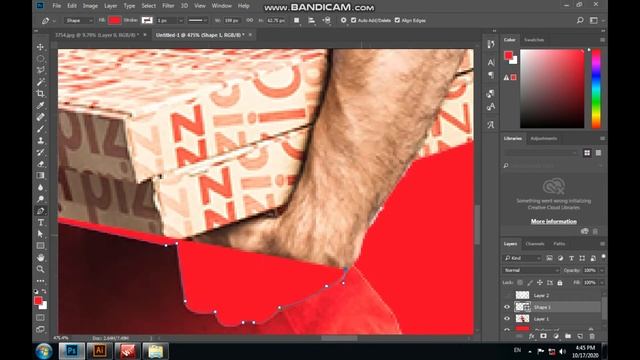
Task: Open the Window menu
Action: tap(222, 6)
